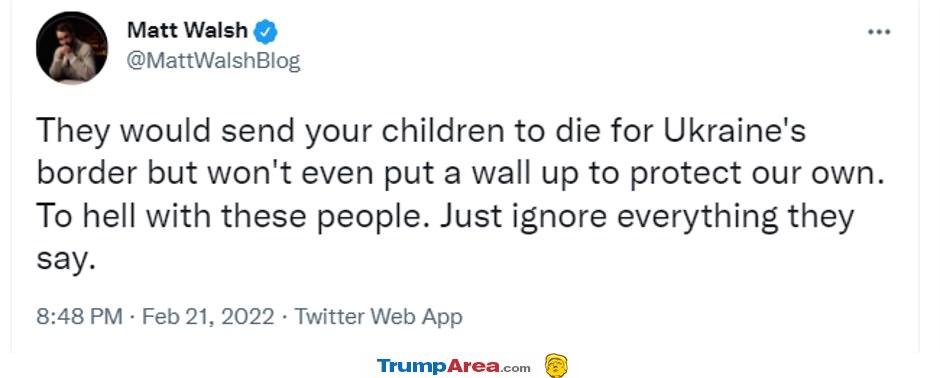Screen dimensions: 940x378
Task: Open the Matt Walsh display name
Action: [x=187, y=31]
